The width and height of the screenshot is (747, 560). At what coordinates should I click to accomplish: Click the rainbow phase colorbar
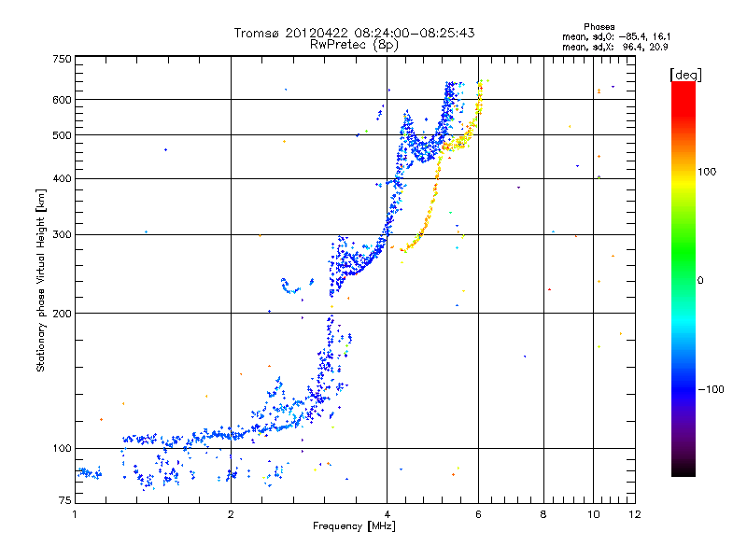(x=684, y=278)
